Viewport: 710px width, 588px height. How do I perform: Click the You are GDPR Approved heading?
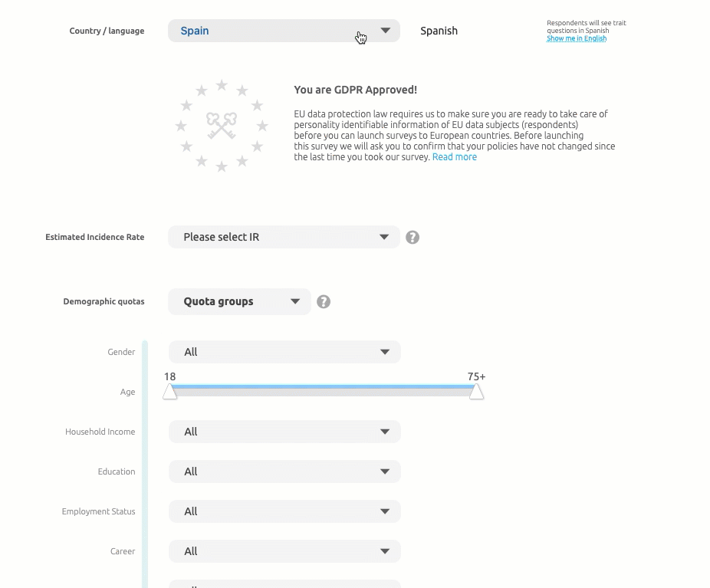[356, 90]
